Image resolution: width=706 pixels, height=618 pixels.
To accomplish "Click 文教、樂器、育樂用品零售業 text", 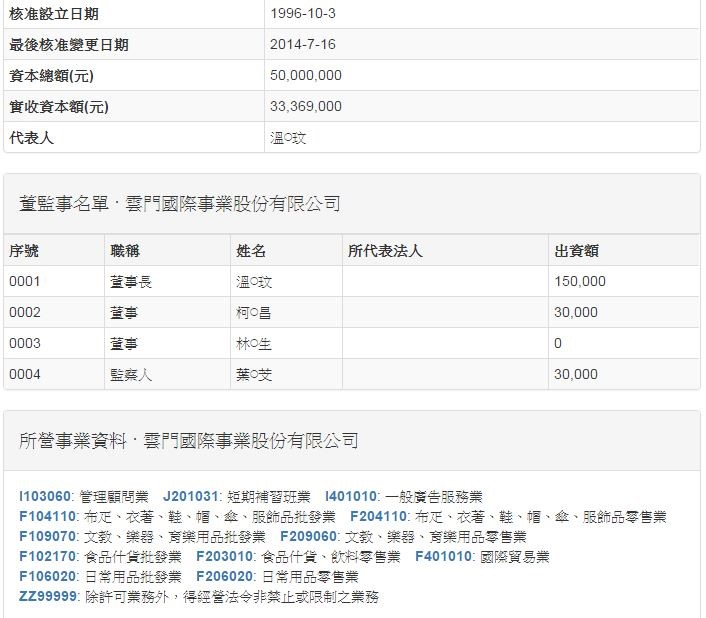I will coord(436,537).
